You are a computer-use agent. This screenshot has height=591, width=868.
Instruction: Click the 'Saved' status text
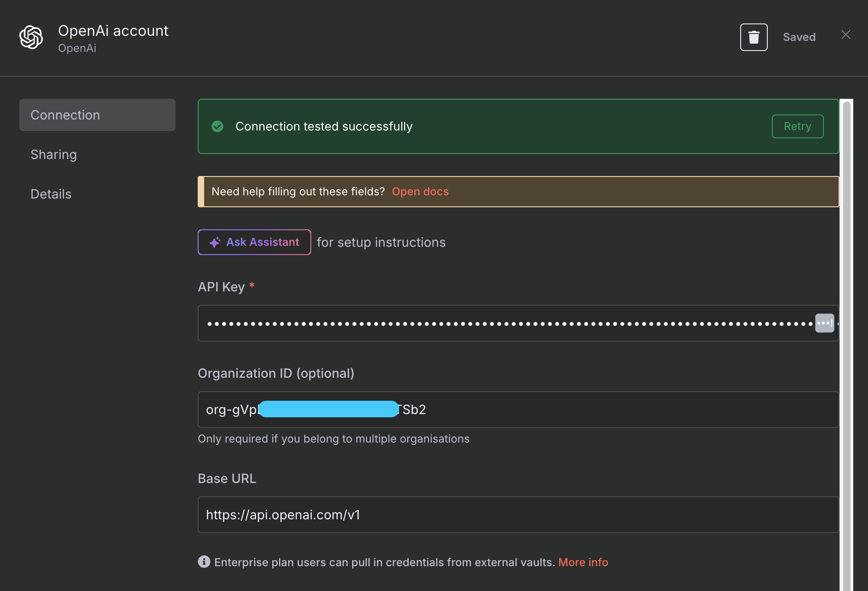pyautogui.click(x=799, y=37)
